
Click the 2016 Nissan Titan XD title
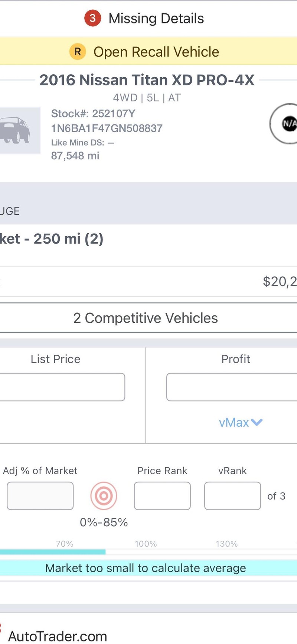pos(147,80)
